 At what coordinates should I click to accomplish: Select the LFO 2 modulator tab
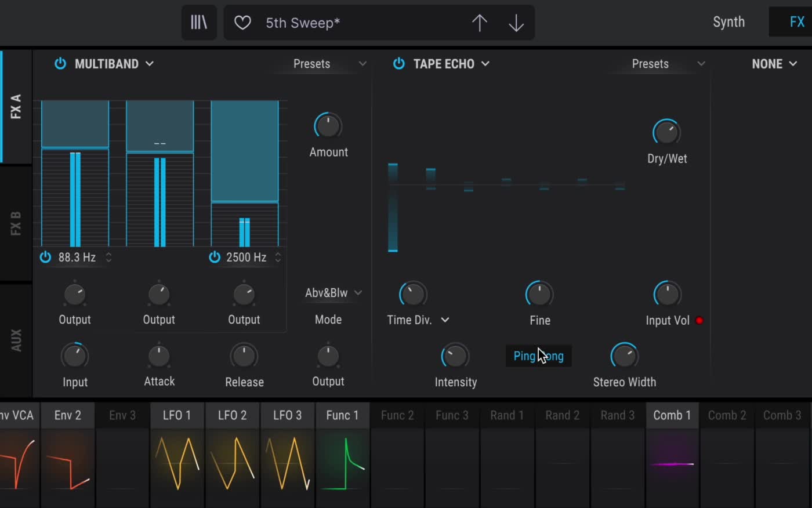(233, 415)
